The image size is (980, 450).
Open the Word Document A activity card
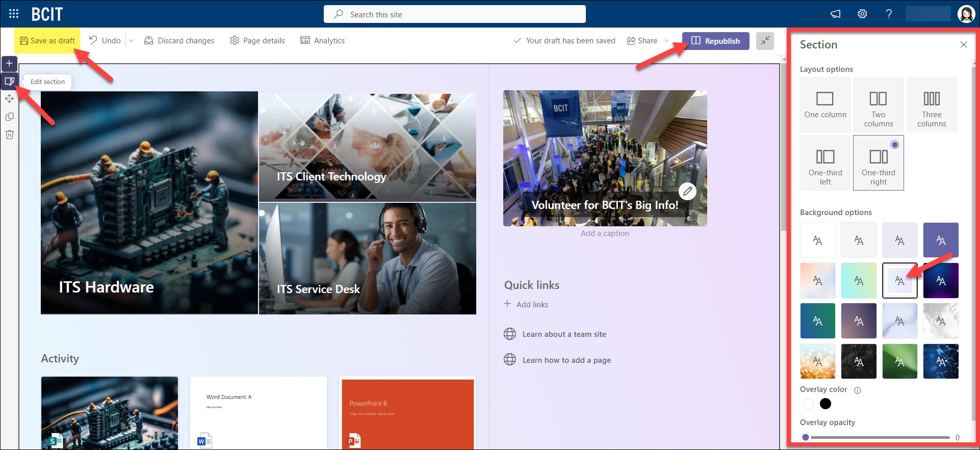coord(258,413)
